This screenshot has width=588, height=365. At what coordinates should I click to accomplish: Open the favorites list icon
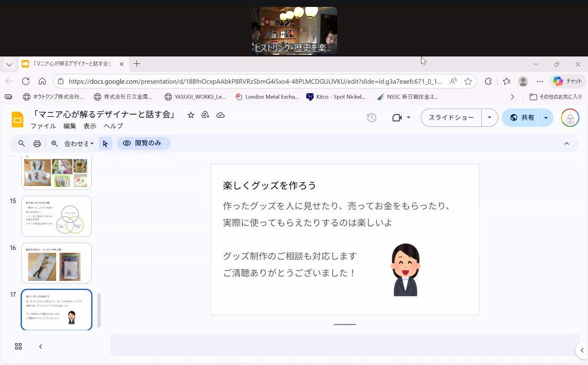pos(506,81)
